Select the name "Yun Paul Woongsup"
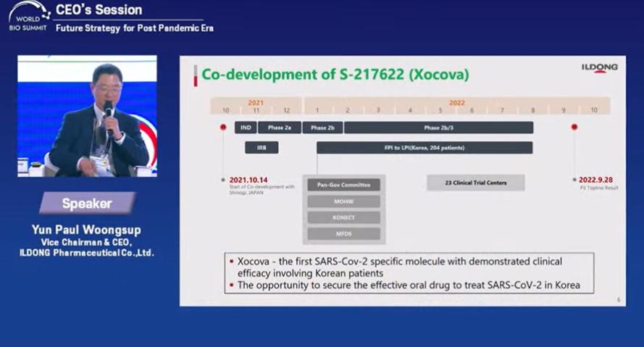Image resolution: width=644 pixels, height=347 pixels. [x=87, y=230]
